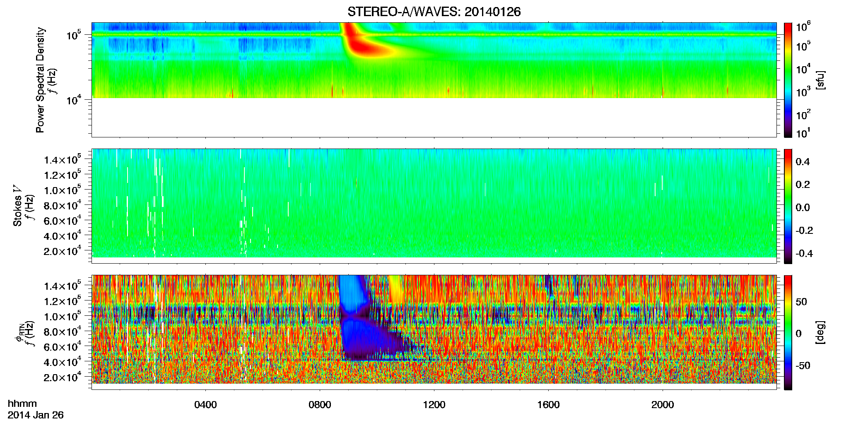Click the hhmm axis format label
Viewport: 868px width, 447px height.
point(22,404)
